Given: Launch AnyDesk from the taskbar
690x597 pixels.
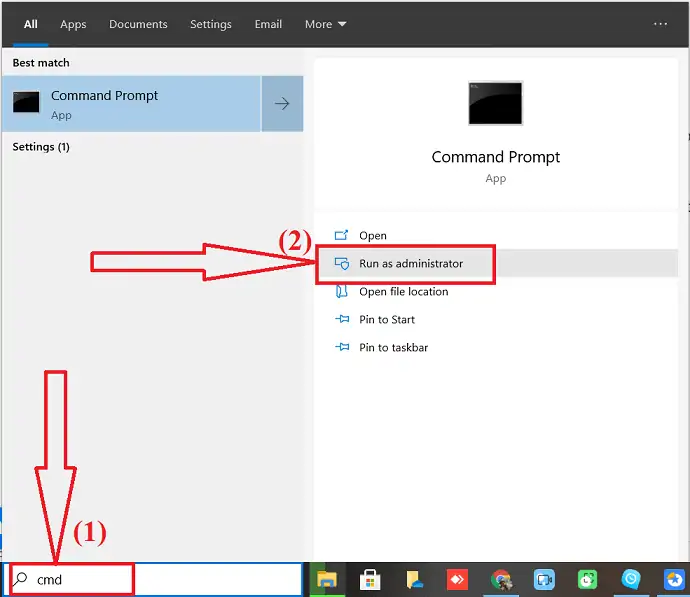Looking at the screenshot, I should click(457, 580).
